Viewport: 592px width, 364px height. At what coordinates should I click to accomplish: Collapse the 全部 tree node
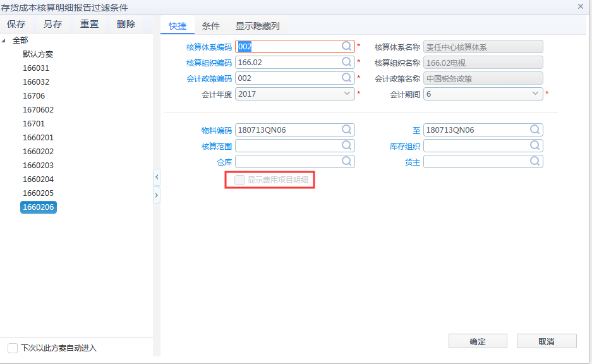point(4,40)
